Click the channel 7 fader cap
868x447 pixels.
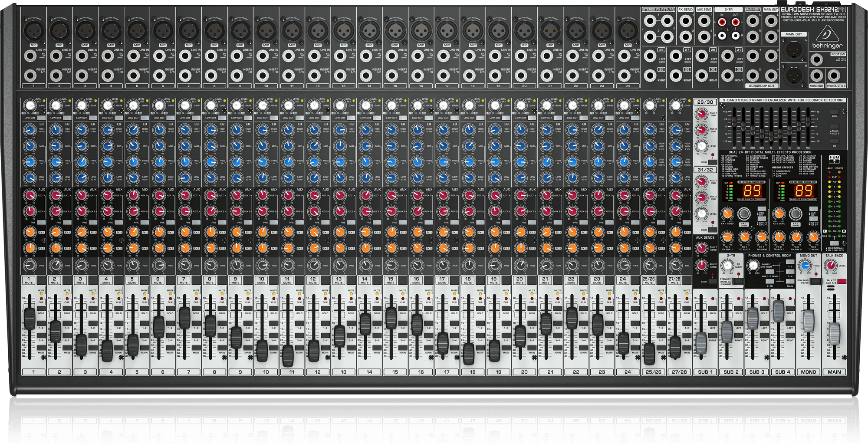click(184, 315)
